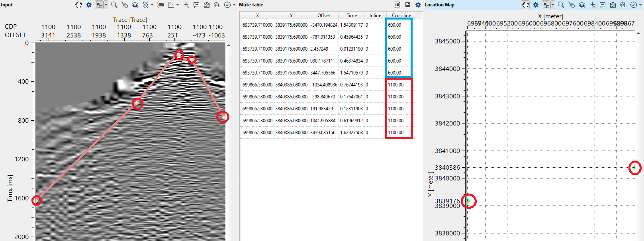Image resolution: width=644 pixels, height=241 pixels.
Task: Click the list view icon in Mute table
Action: pyautogui.click(x=397, y=5)
